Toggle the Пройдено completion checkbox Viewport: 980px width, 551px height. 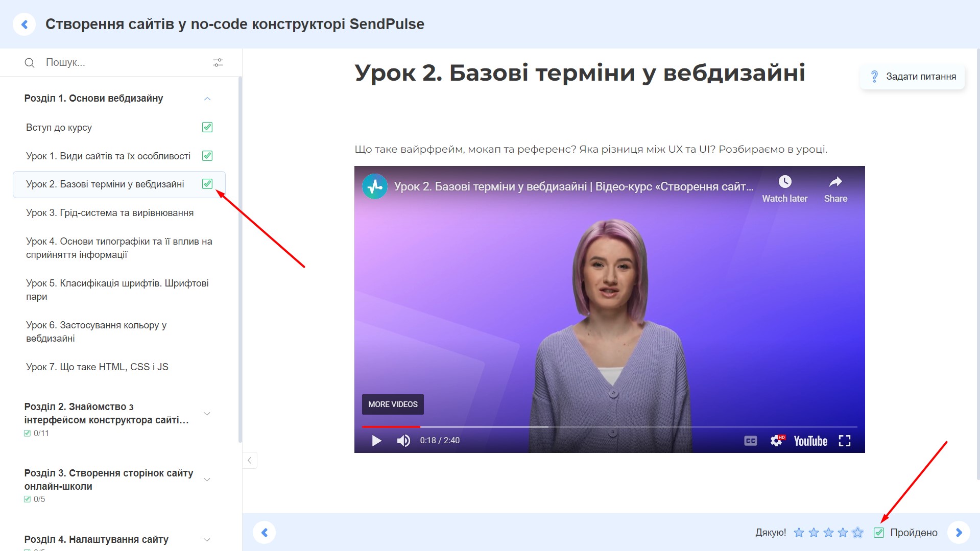(x=879, y=533)
